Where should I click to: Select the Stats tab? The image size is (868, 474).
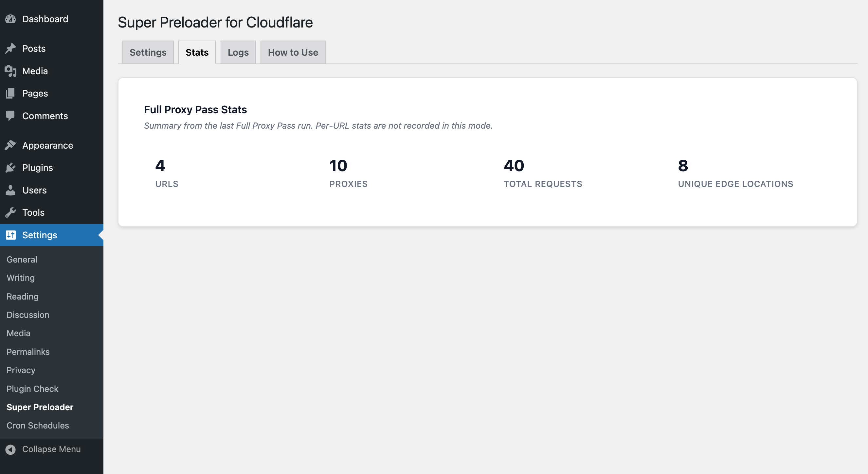(x=197, y=52)
